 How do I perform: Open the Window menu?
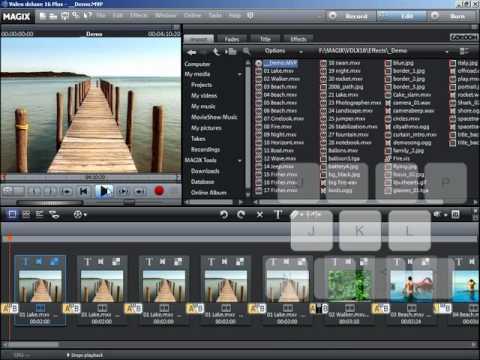coord(165,16)
